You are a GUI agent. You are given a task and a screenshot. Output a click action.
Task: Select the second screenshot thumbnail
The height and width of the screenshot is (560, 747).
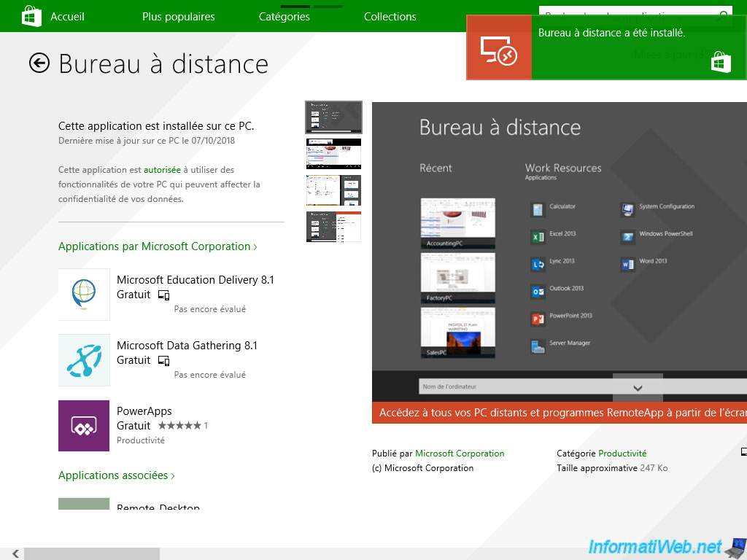(x=333, y=154)
